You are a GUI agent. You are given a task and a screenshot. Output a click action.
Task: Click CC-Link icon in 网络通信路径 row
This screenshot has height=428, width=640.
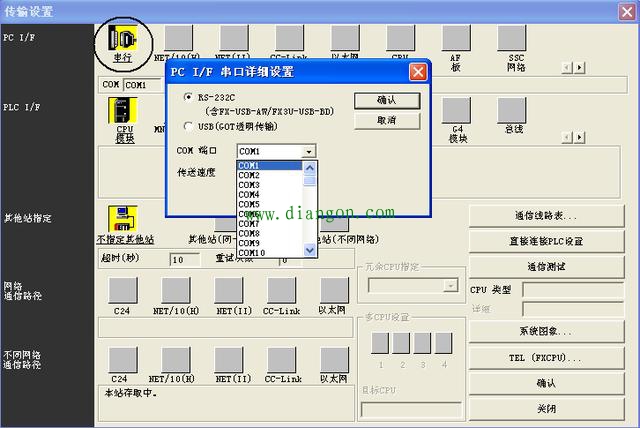[282, 291]
